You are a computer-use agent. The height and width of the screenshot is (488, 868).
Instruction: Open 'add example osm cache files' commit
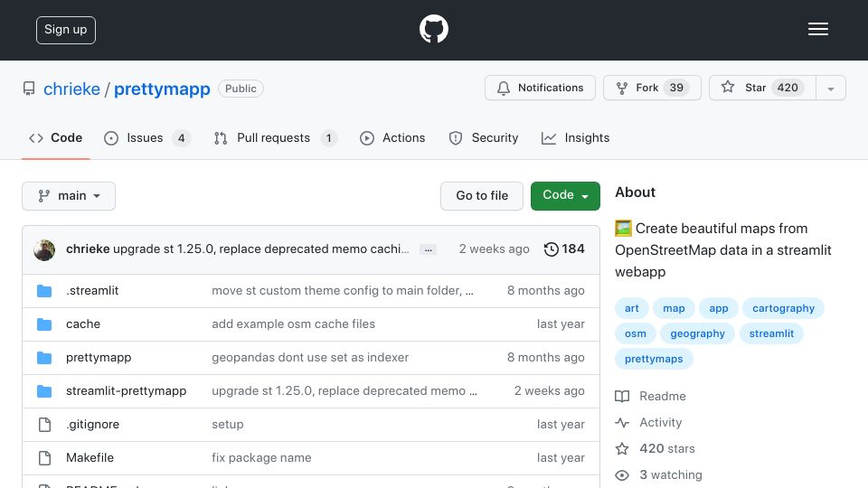pyautogui.click(x=293, y=324)
